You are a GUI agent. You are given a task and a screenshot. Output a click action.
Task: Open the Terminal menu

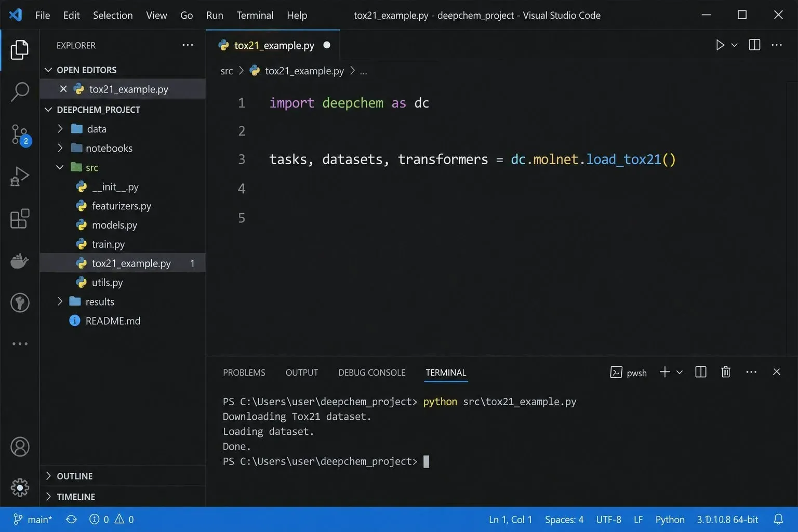[x=255, y=15]
